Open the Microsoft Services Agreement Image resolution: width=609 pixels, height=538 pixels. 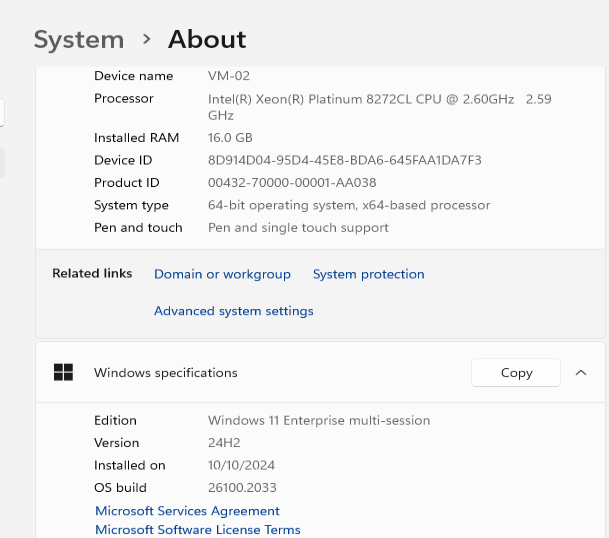(x=187, y=511)
